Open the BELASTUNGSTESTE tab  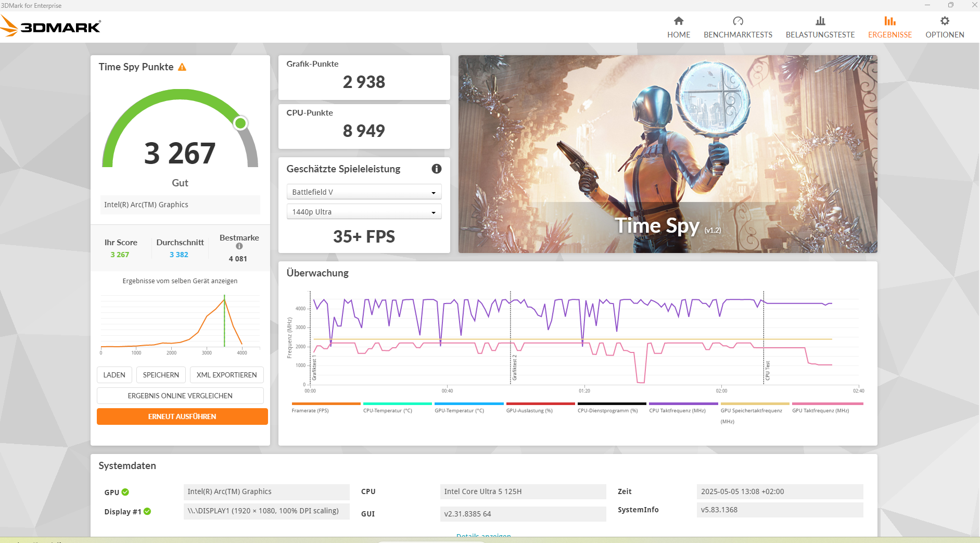(820, 27)
